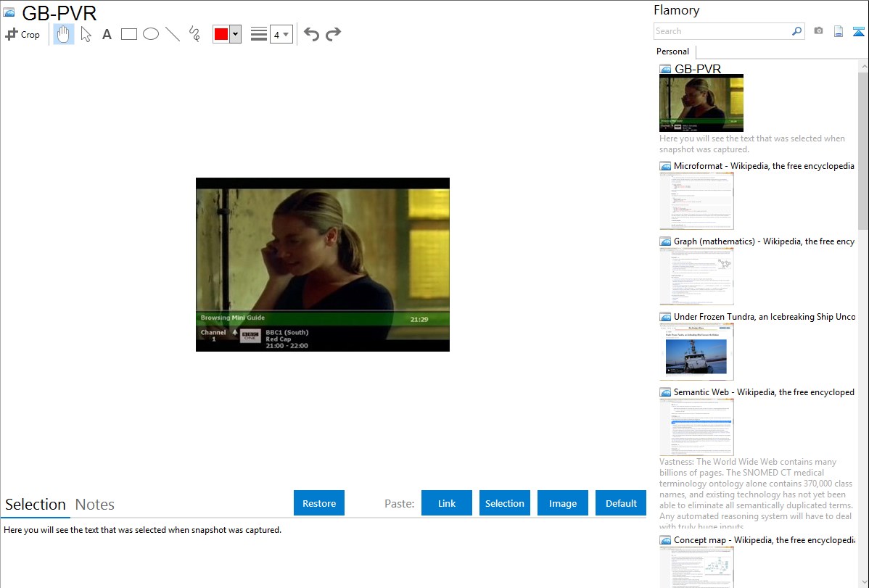Viewport: 869px width, 588px height.
Task: Undo the last annotation
Action: pyautogui.click(x=311, y=34)
